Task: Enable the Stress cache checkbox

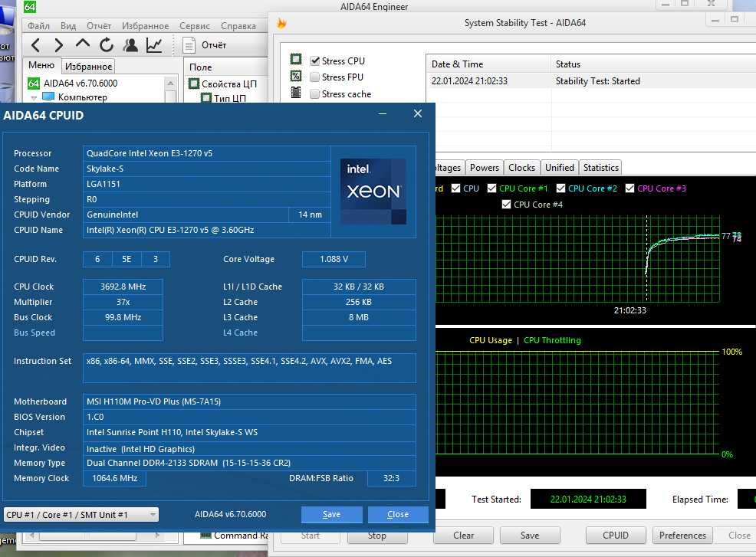Action: [315, 94]
